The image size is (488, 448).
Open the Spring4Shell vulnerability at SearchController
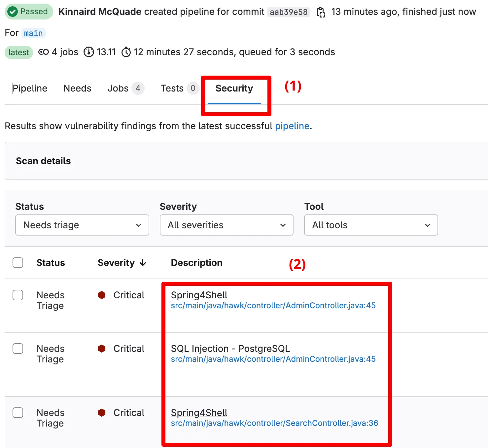click(199, 413)
